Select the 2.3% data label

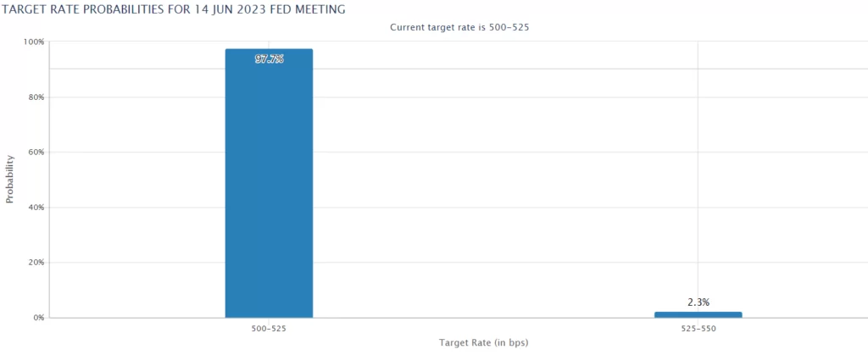point(698,302)
